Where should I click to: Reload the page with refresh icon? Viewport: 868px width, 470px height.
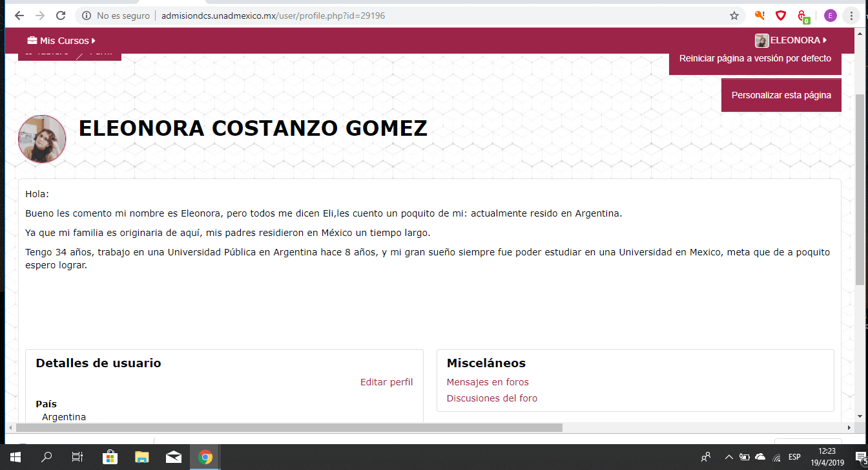pyautogui.click(x=61, y=16)
